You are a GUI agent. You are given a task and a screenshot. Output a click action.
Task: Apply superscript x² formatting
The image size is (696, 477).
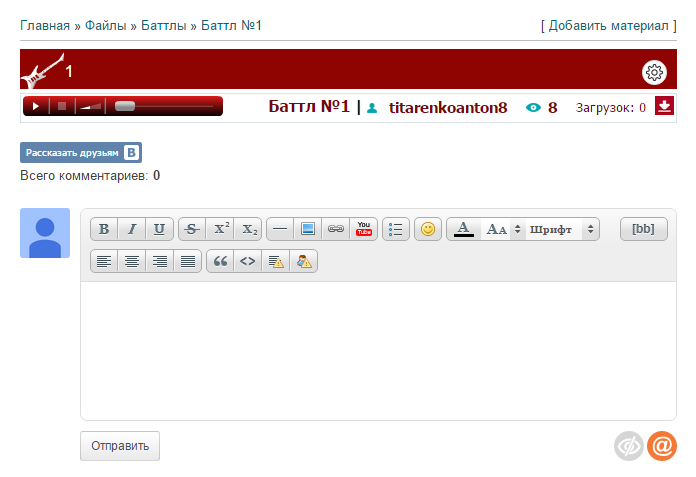(220, 229)
